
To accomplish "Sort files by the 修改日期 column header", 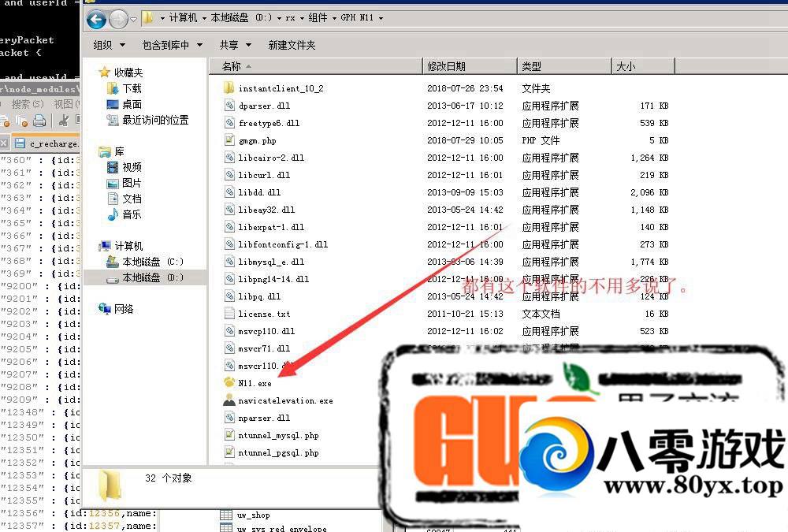I will (x=470, y=66).
